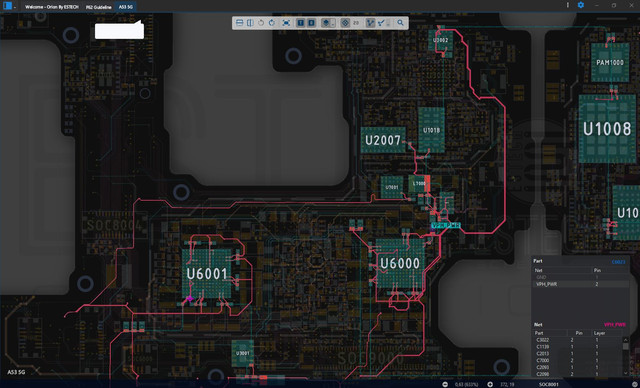The image size is (640, 388).
Task: Click scroll up arrow of Net list
Action: (x=625, y=339)
